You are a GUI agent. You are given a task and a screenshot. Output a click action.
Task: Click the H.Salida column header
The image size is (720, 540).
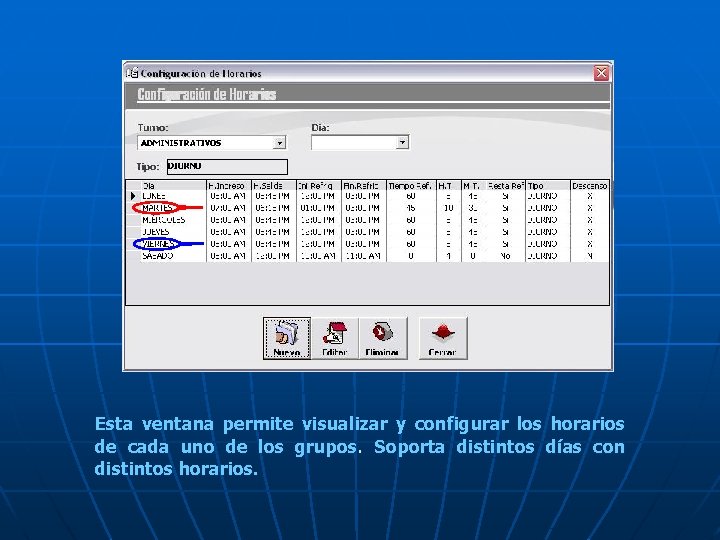274,186
